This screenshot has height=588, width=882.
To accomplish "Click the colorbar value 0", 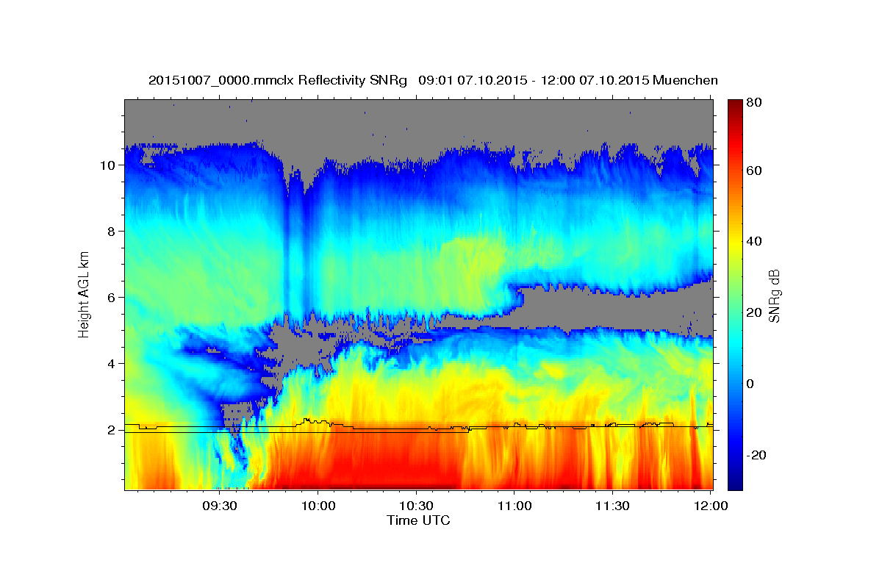I will tap(750, 384).
